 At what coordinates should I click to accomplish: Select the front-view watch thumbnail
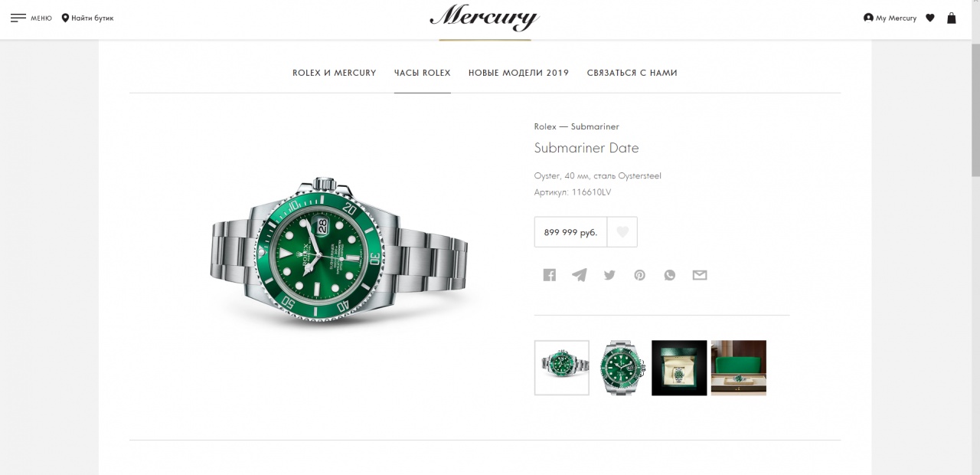point(622,368)
